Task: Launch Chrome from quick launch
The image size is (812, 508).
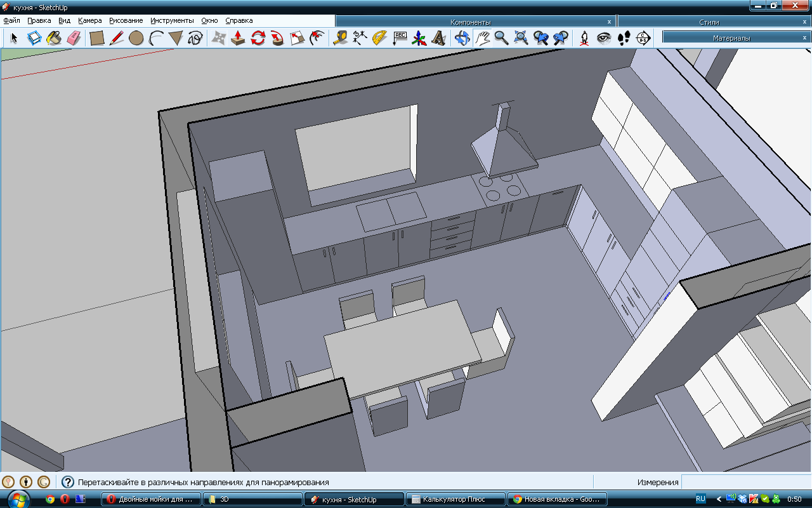Action: [50, 499]
